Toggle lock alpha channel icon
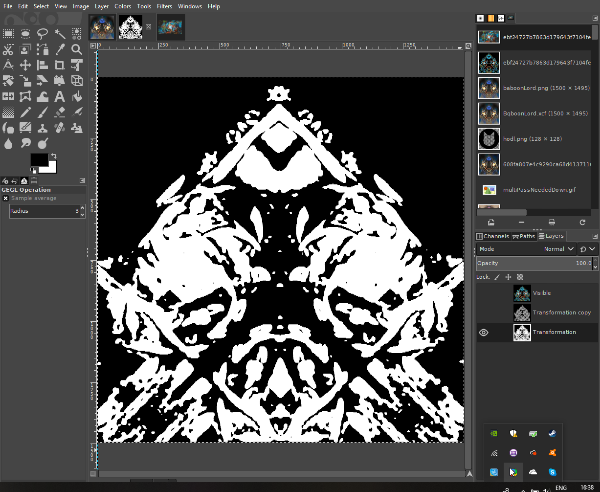 pyautogui.click(x=520, y=277)
